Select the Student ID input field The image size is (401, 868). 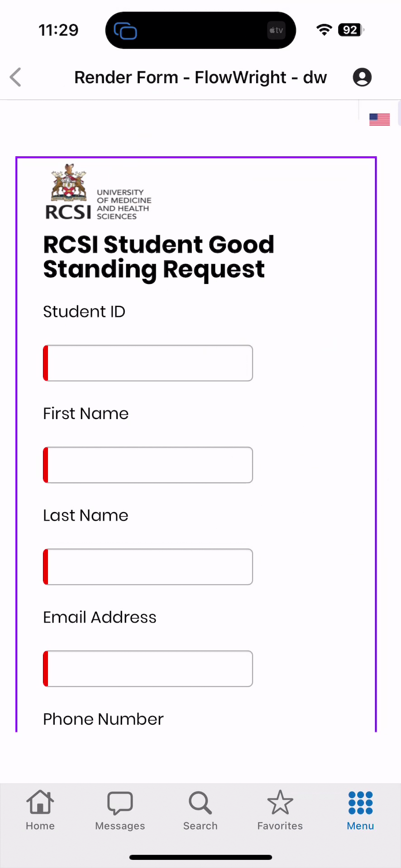click(148, 363)
